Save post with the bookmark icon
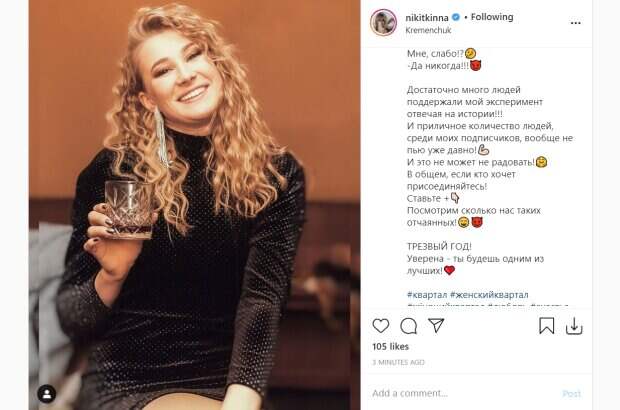Viewport: 620px width, 410px height. 546,326
